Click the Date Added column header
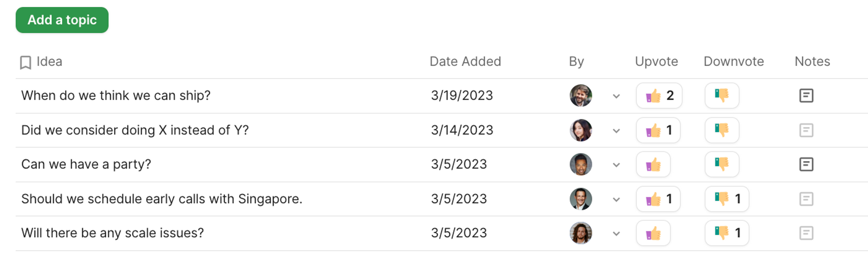Viewport: 868px width, 260px height. pos(465,62)
